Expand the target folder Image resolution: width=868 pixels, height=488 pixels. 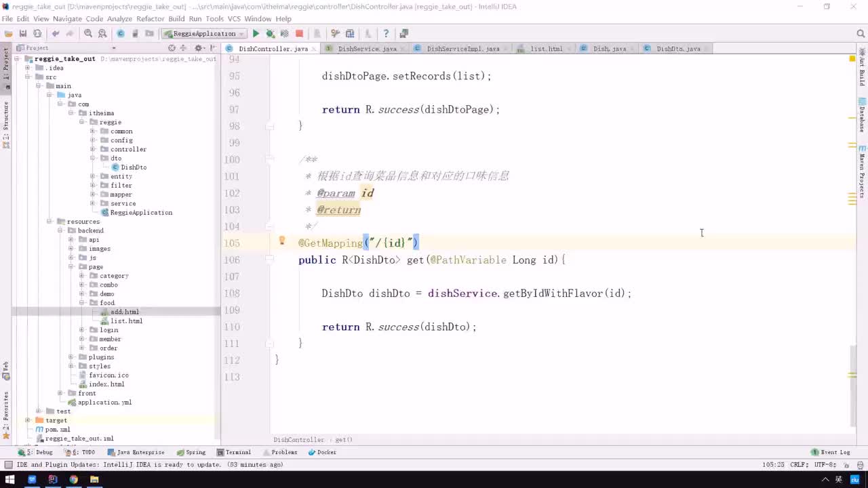pyautogui.click(x=28, y=420)
